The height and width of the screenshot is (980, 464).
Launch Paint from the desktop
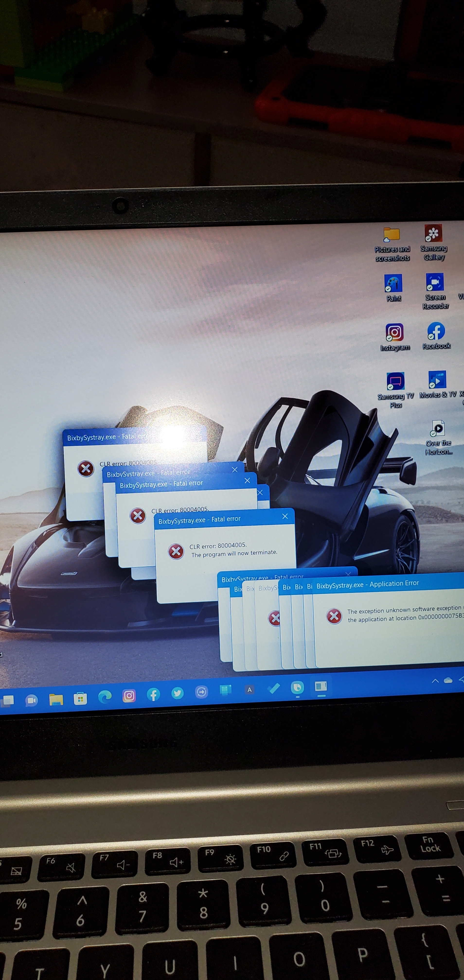(393, 288)
